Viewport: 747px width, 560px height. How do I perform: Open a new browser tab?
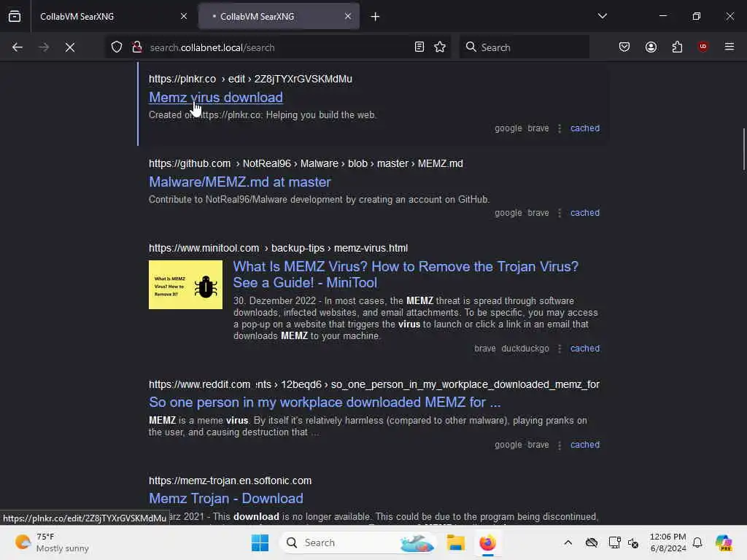[376, 17]
